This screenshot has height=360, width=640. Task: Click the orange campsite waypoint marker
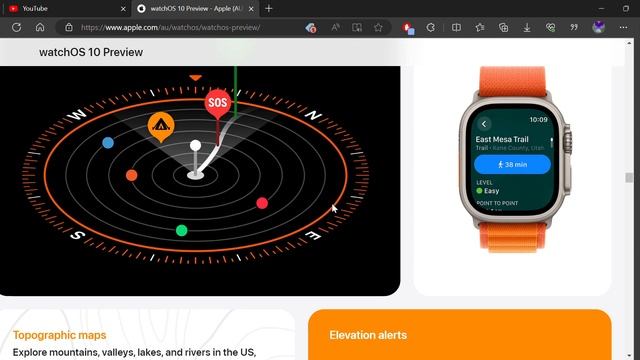(161, 126)
